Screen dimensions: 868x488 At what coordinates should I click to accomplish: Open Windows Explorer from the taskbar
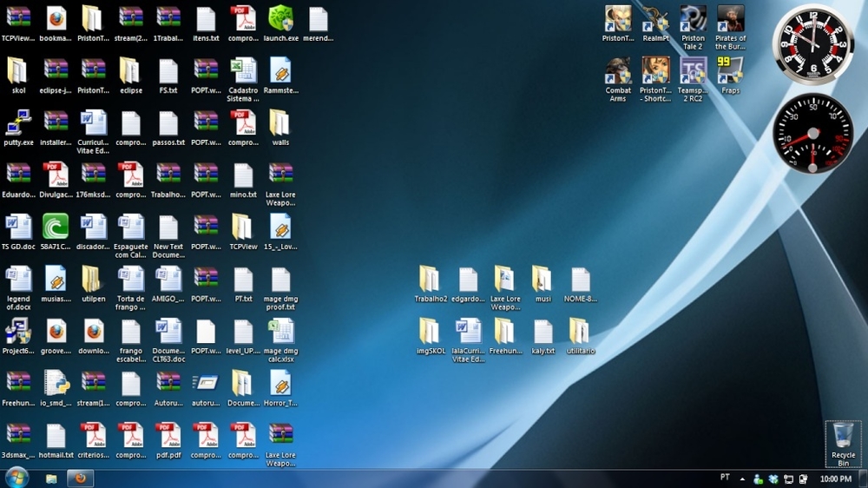coord(51,478)
